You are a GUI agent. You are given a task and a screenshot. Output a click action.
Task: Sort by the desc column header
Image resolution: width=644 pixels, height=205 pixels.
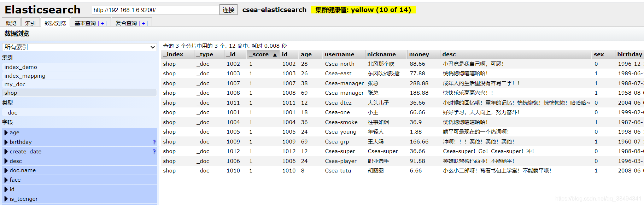coord(516,54)
